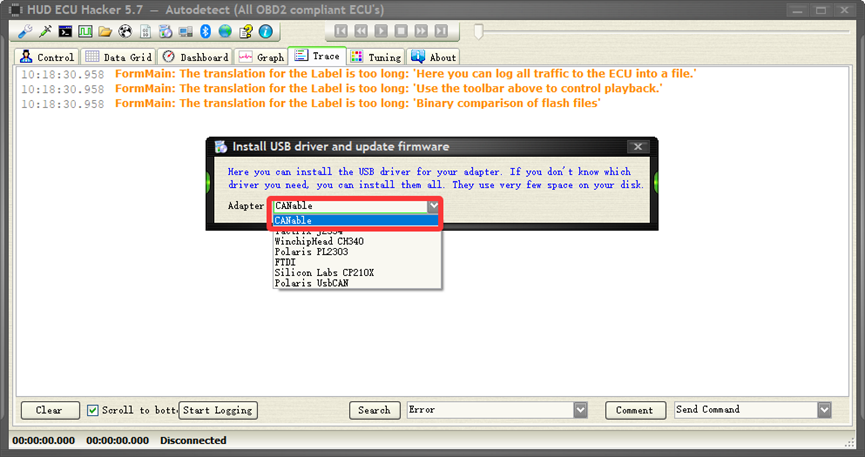This screenshot has height=457, width=865.
Task: Click the fast-forward playback button
Action: 421,31
